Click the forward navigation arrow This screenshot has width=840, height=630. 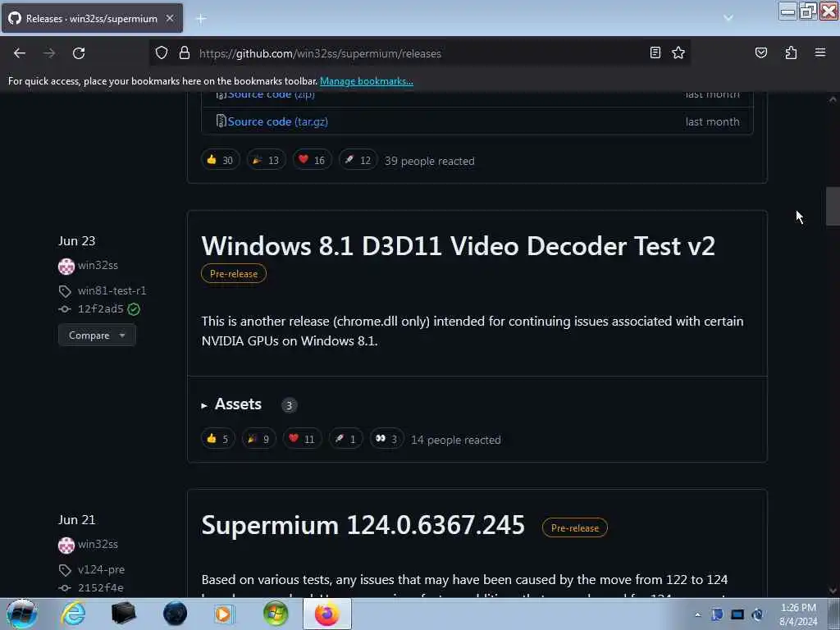(x=49, y=53)
